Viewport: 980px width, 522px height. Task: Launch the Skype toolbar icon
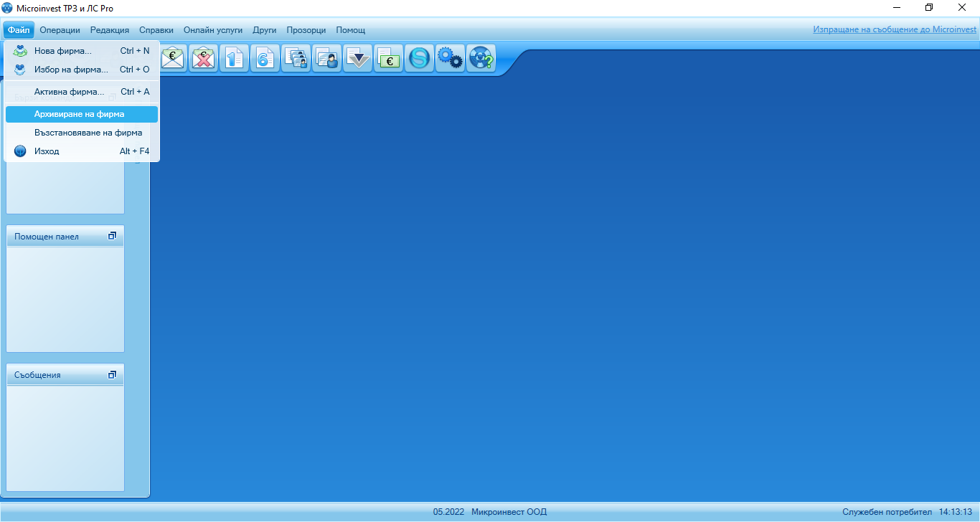[x=420, y=58]
